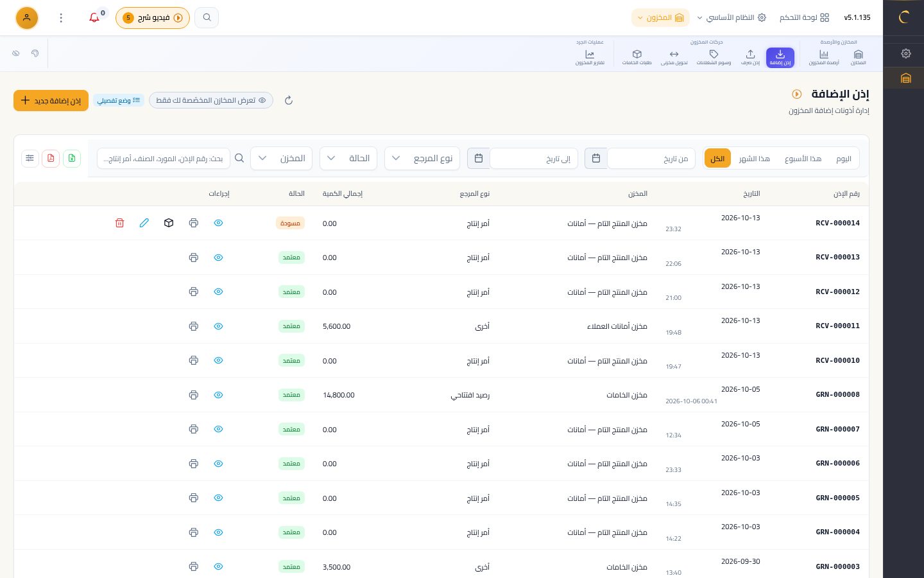Click إذن إضافة جديد new permit button
This screenshot has width=924, height=578.
(51, 100)
